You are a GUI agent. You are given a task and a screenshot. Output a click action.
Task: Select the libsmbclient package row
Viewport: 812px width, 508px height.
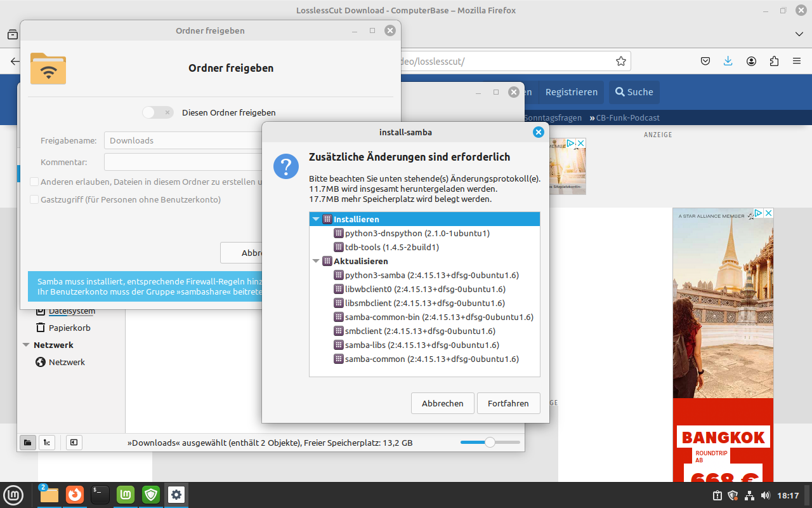424,303
